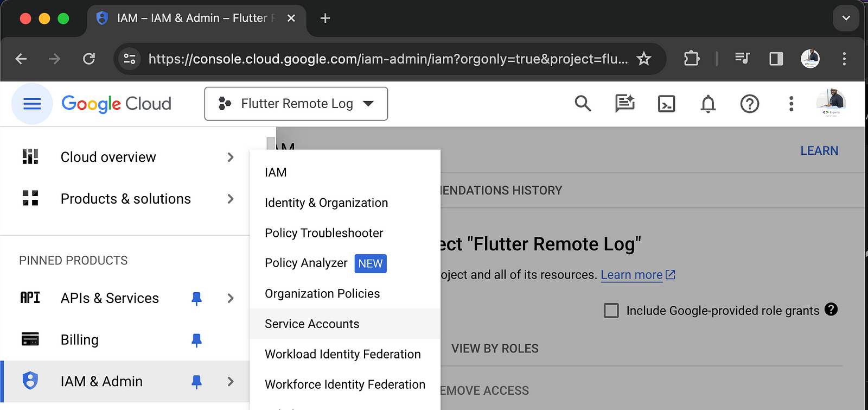Open Workload Identity Federation item
868x410 pixels.
pyautogui.click(x=344, y=354)
